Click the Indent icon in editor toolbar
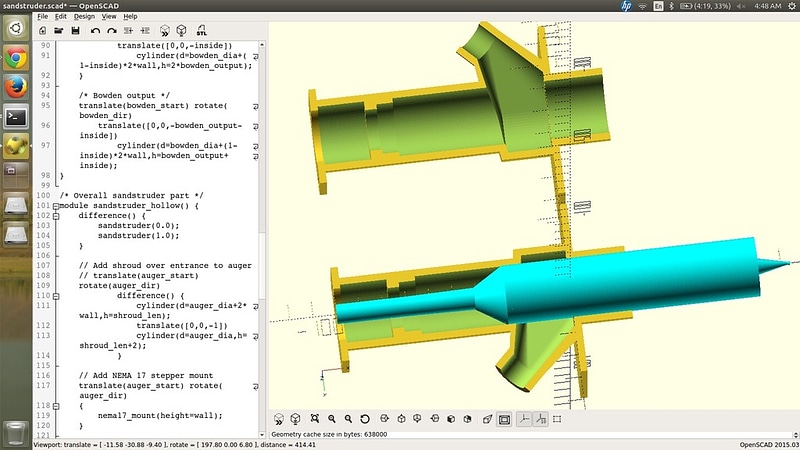800x450 pixels. click(x=145, y=31)
